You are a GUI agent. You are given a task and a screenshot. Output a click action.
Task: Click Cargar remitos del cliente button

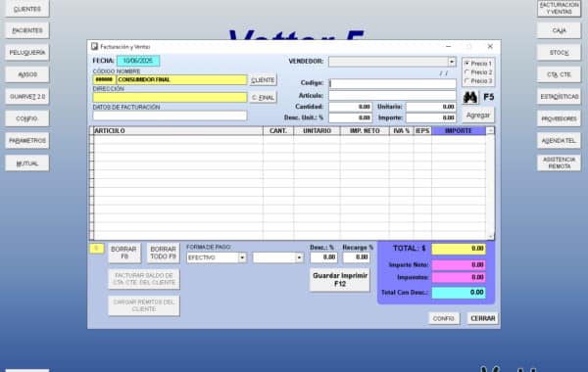(x=144, y=305)
